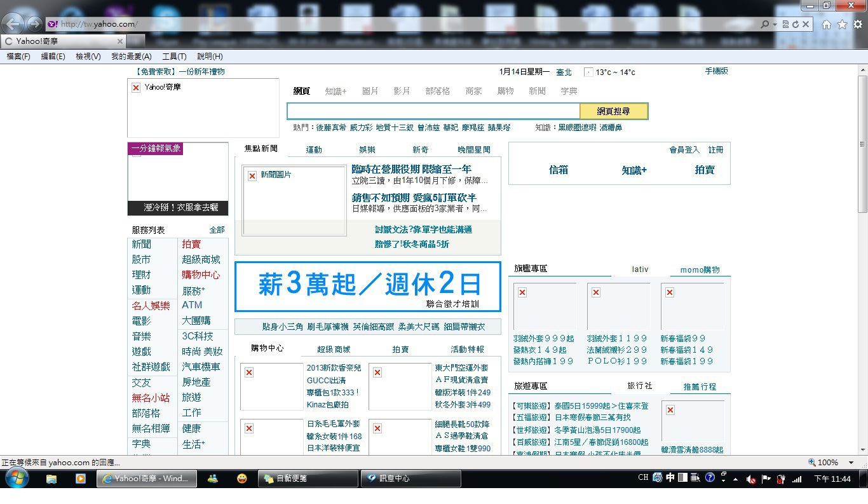Toggle half/full shape character width icon
868x504 pixels.
tap(682, 477)
